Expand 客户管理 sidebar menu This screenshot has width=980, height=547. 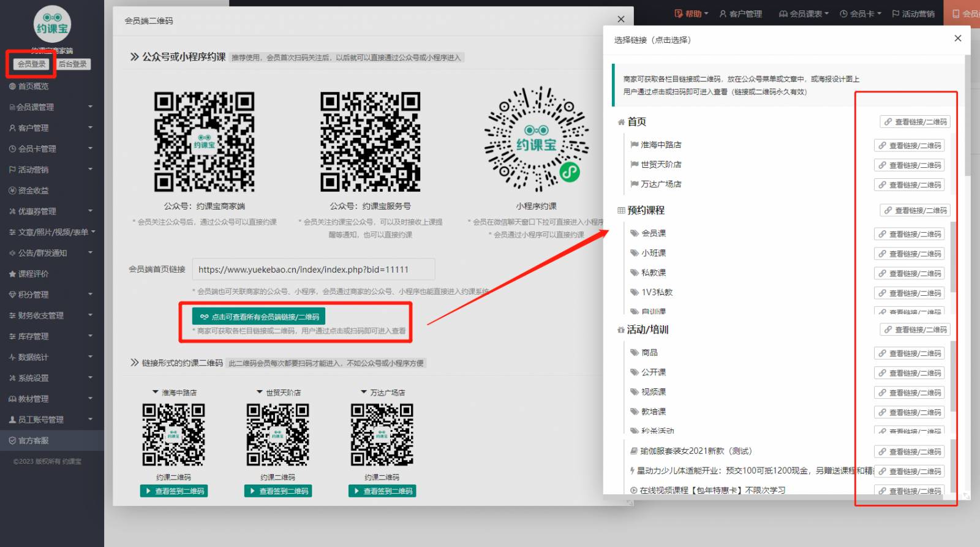pyautogui.click(x=52, y=128)
